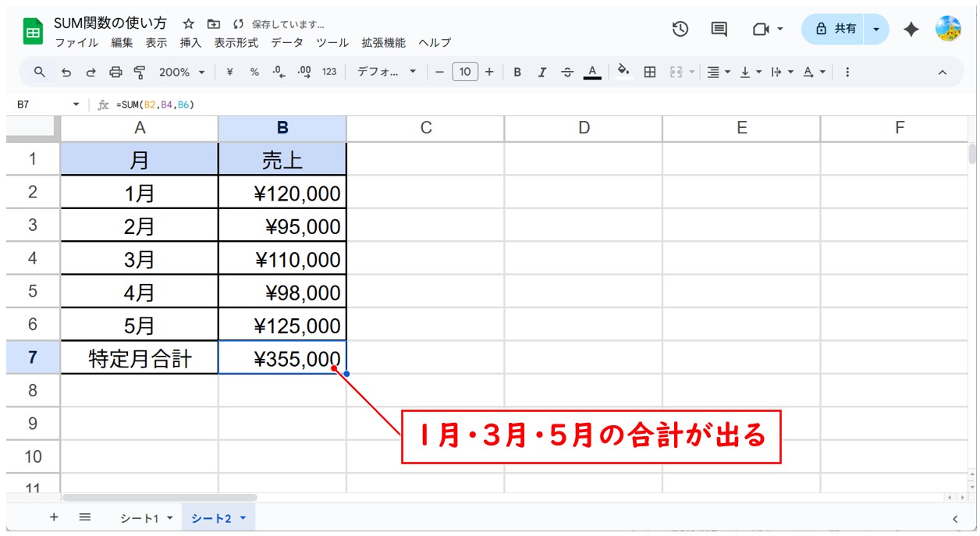Click the font size input box

point(465,72)
